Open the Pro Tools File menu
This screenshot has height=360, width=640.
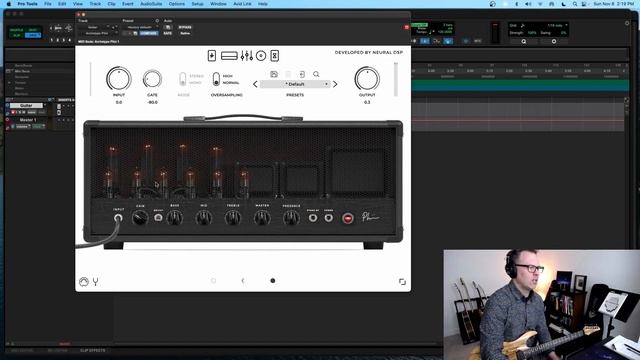tap(48, 4)
